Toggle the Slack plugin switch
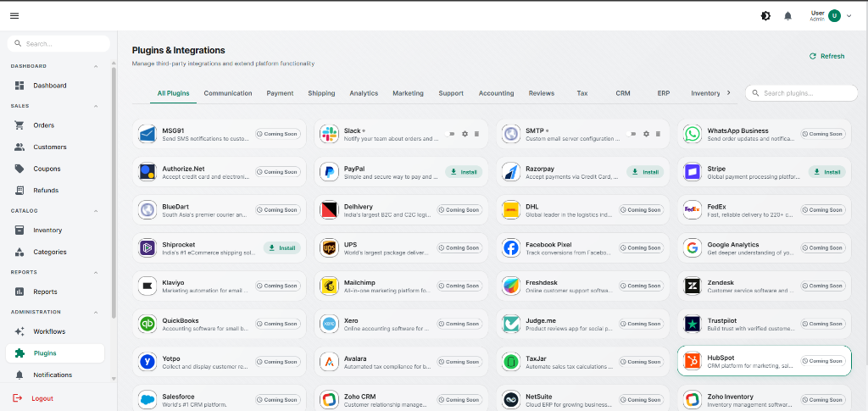Viewport: 868px width, 411px height. coord(450,134)
